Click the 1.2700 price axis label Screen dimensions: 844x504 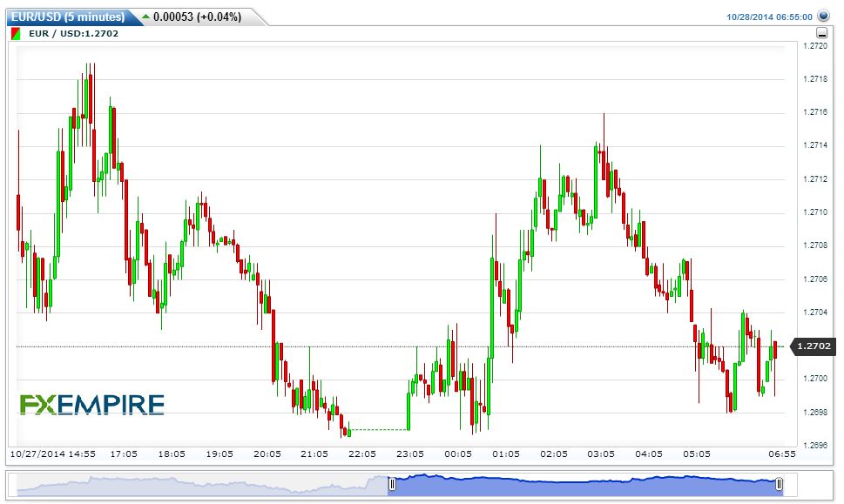tap(815, 379)
